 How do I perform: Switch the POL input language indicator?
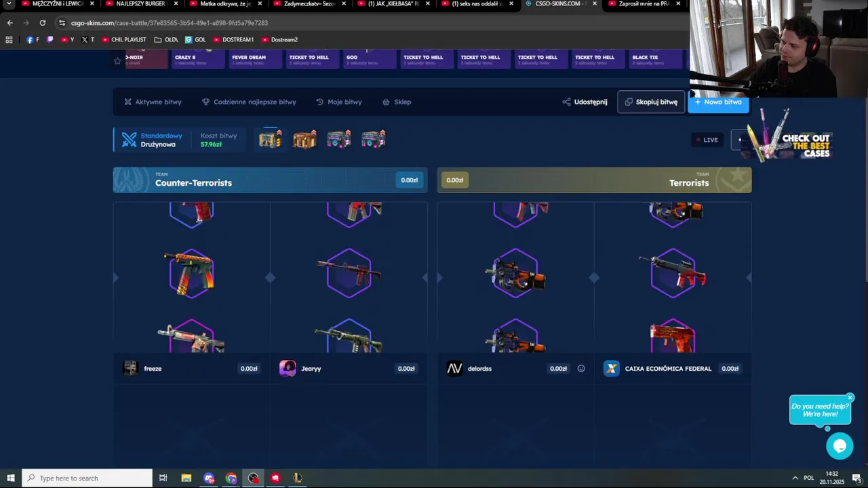point(808,478)
